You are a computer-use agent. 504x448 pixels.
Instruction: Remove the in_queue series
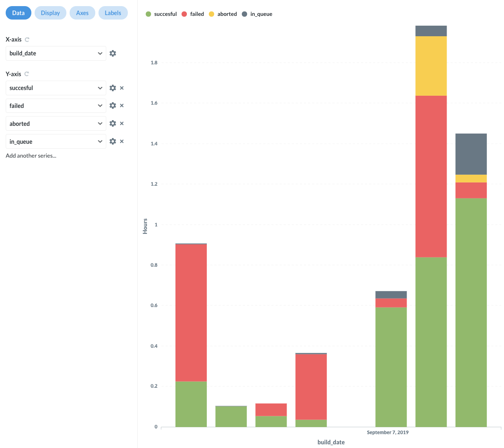122,141
